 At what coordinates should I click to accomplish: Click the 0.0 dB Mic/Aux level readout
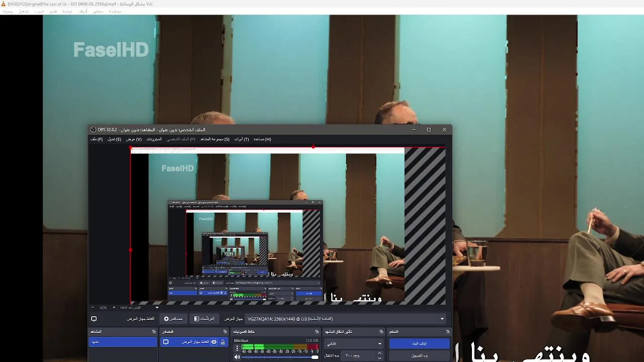click(x=312, y=340)
